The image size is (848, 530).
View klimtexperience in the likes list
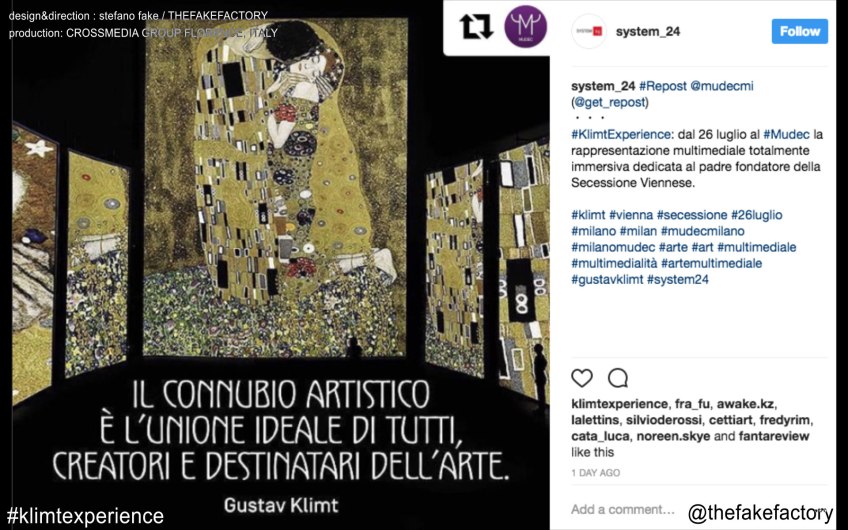619,404
